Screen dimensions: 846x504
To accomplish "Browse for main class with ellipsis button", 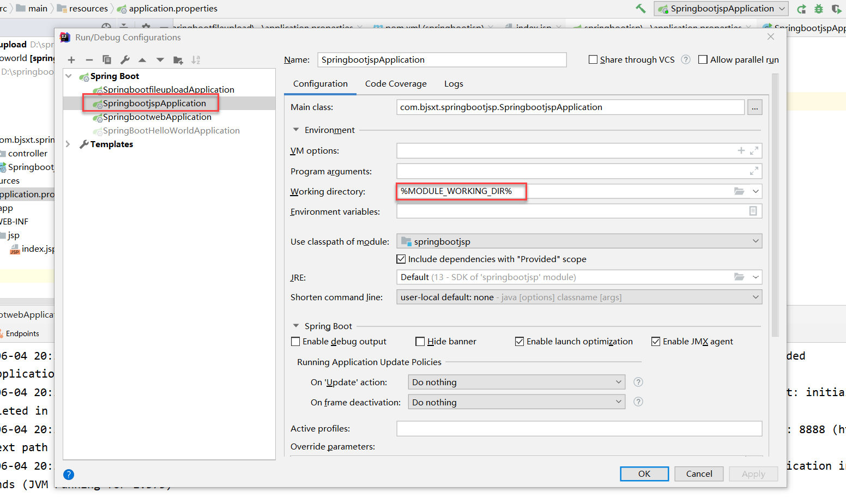I will click(x=755, y=107).
